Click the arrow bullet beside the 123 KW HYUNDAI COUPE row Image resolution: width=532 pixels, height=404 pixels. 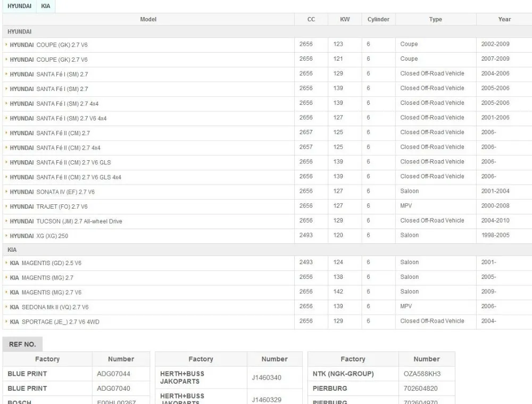click(x=6, y=45)
